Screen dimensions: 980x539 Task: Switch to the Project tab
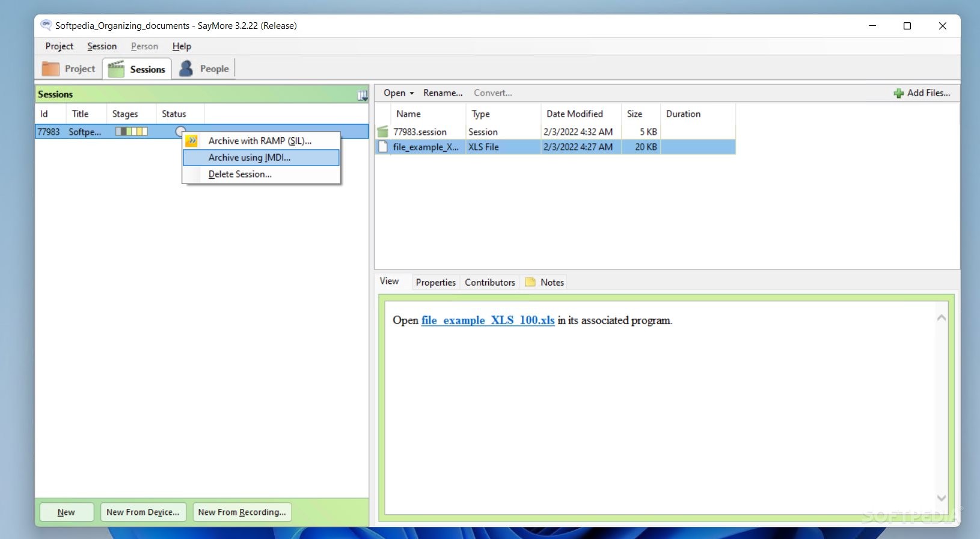[69, 69]
